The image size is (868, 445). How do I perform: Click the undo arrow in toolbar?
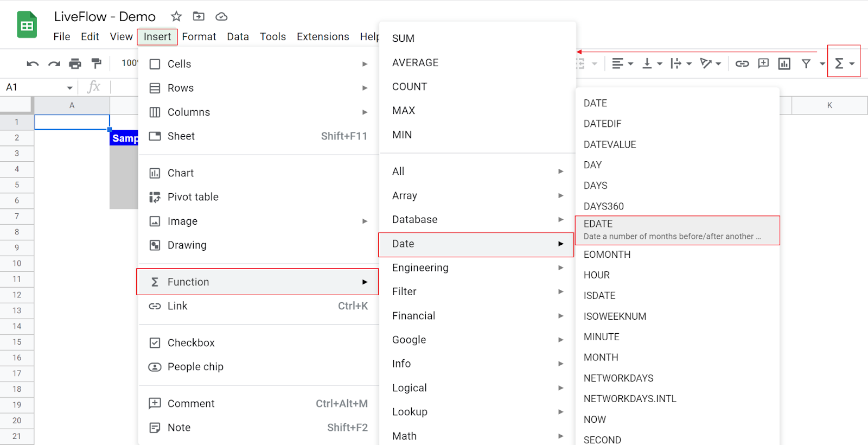[x=33, y=63]
